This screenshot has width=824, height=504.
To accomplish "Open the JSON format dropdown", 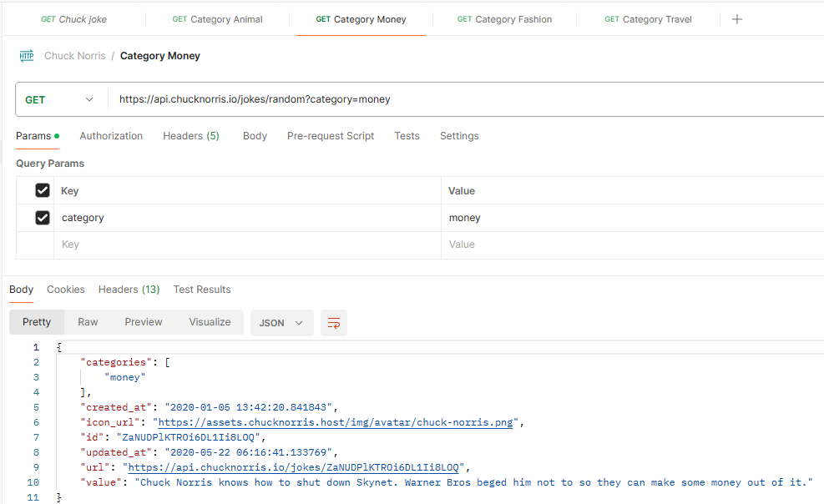I will click(281, 323).
